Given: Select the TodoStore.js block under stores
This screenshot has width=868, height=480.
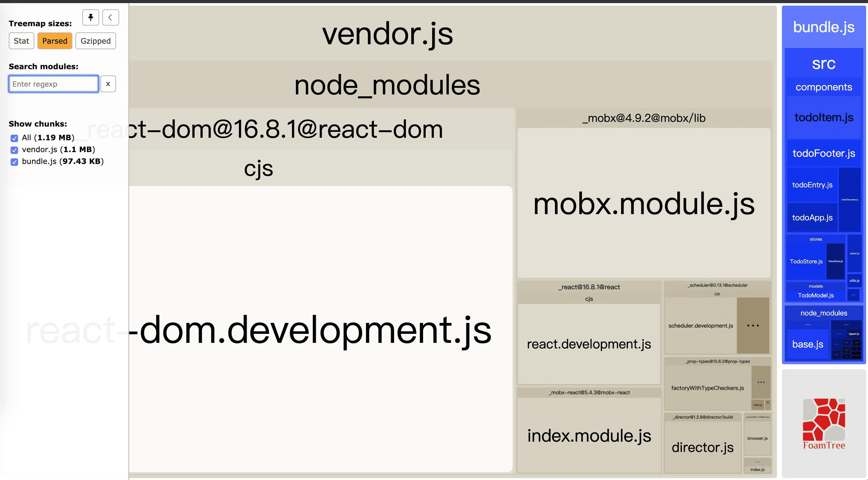Looking at the screenshot, I should 806,262.
